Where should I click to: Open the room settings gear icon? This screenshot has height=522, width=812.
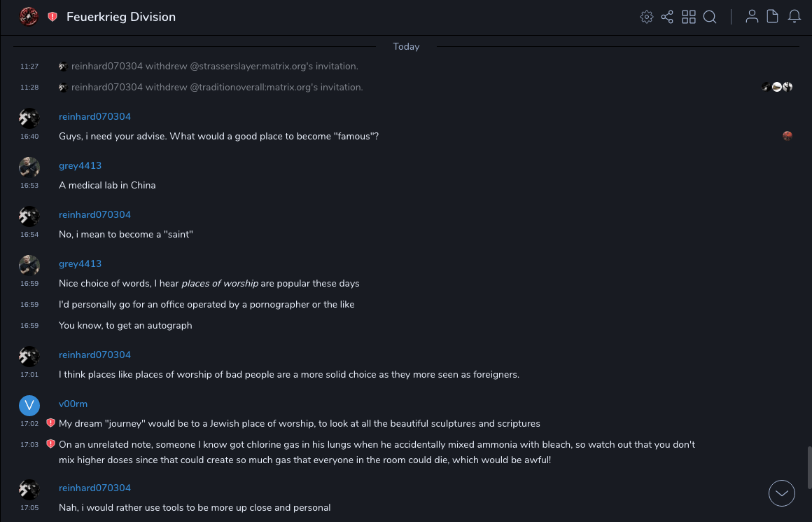[x=647, y=17]
